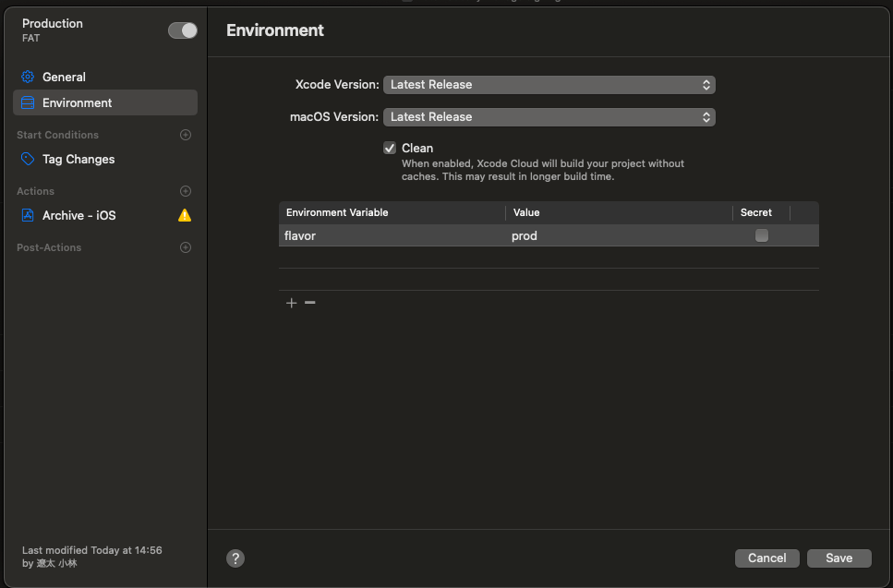
Task: Click the Save button
Action: pyautogui.click(x=839, y=558)
